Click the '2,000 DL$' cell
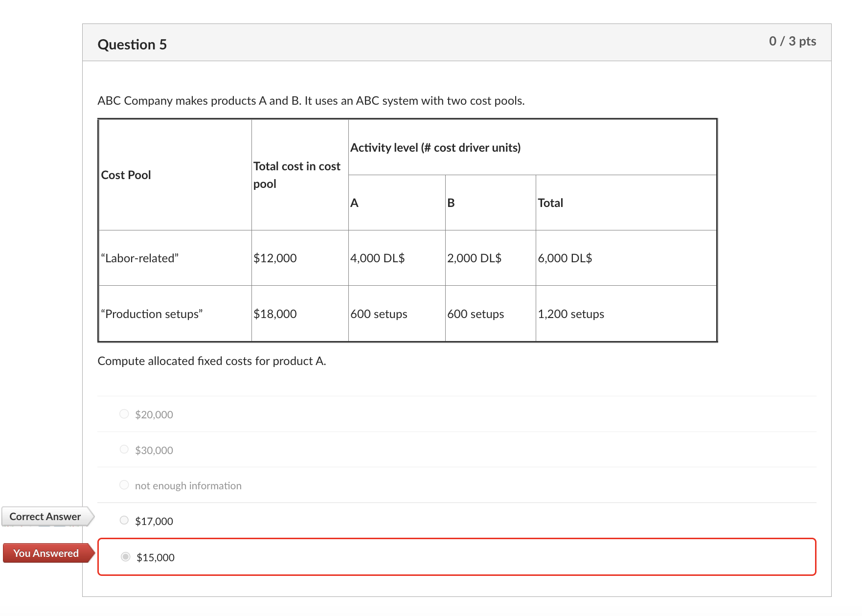Screen dimensions: 862x616 (x=475, y=258)
